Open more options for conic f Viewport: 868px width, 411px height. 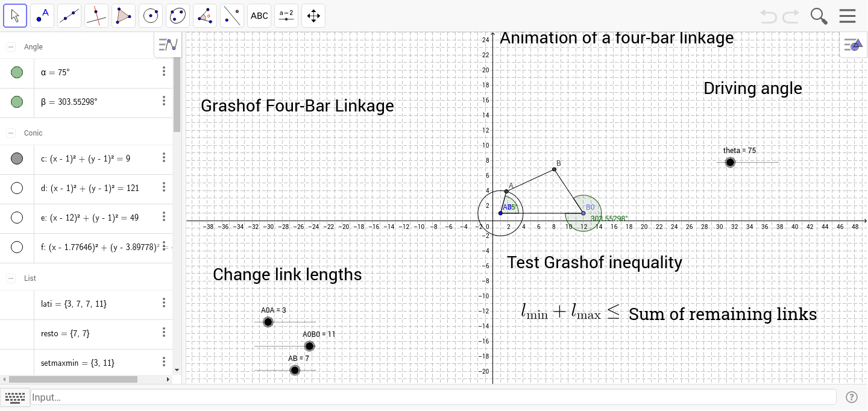(163, 246)
